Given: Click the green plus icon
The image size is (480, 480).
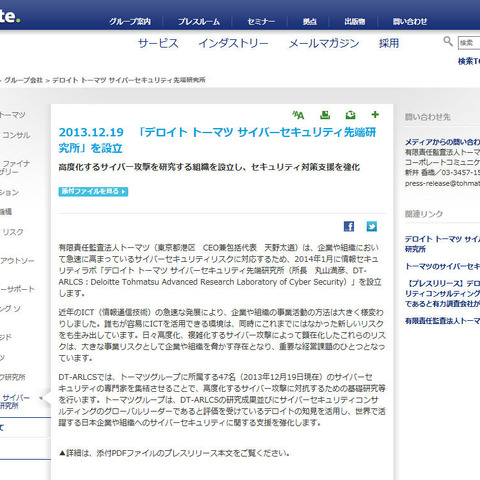Looking at the screenshot, I should tap(375, 115).
